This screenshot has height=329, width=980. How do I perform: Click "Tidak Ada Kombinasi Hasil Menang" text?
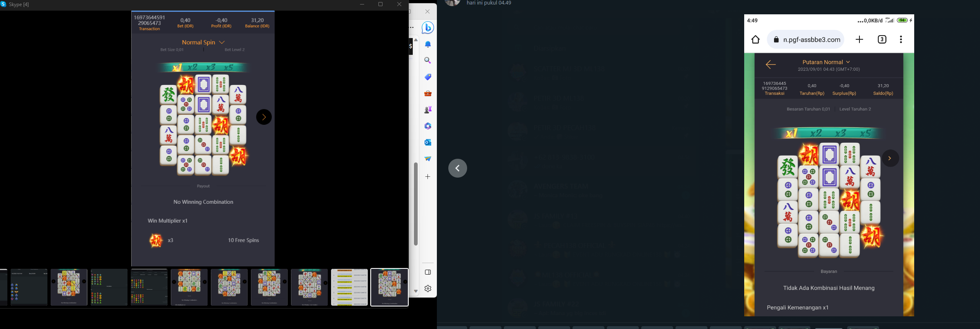(x=829, y=288)
